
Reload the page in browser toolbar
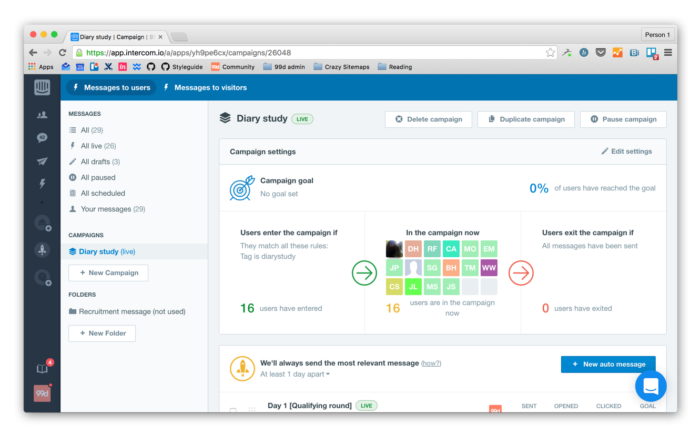[x=63, y=52]
